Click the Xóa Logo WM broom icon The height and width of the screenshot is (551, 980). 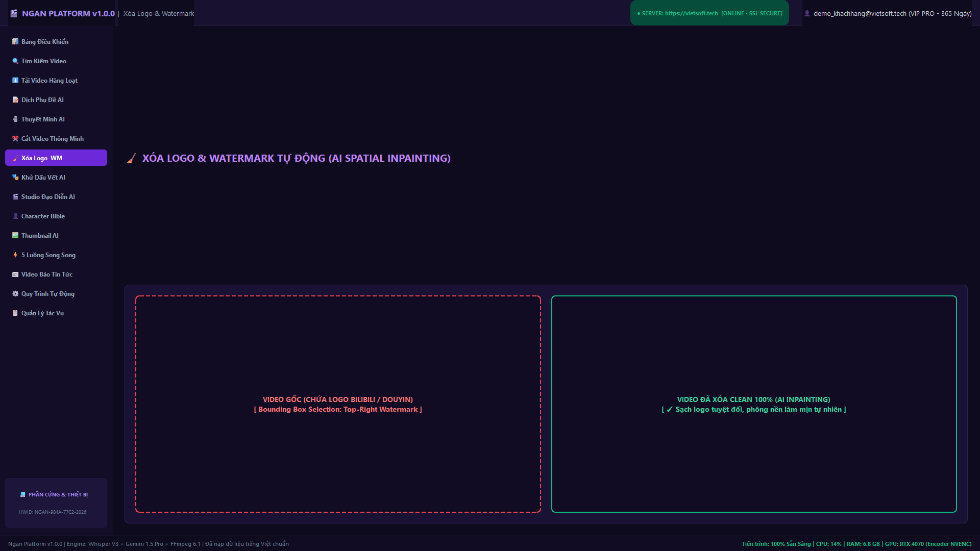click(15, 158)
